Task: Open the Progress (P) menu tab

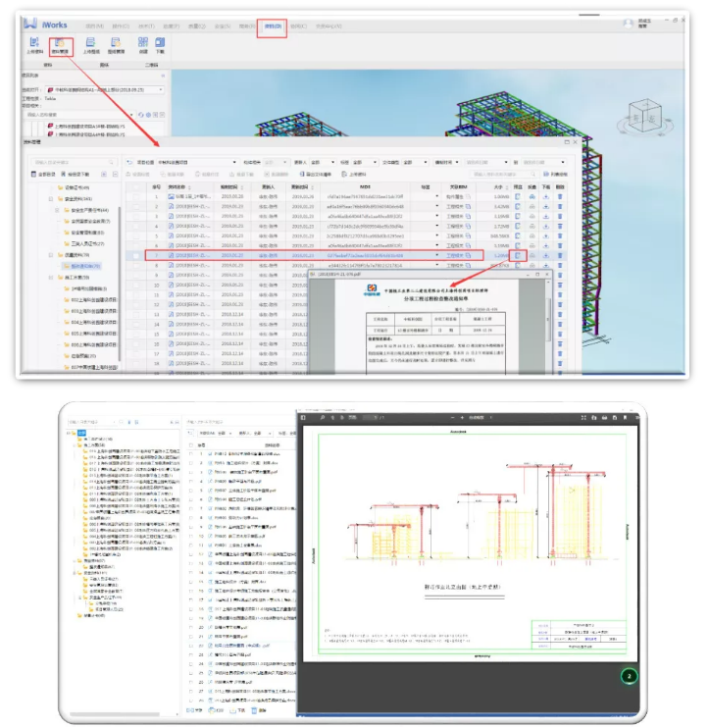Action: 172,26
